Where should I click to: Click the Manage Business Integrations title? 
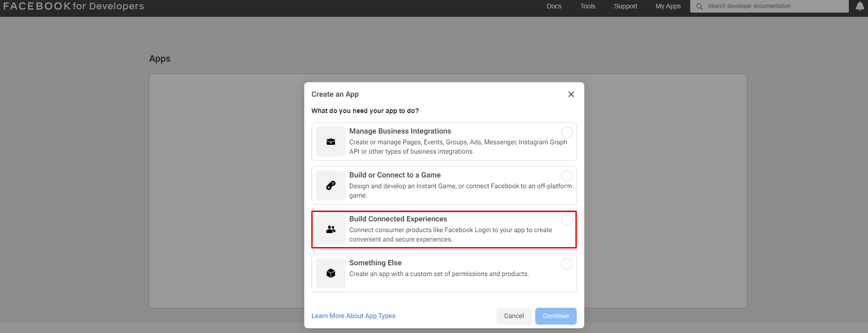(x=400, y=131)
